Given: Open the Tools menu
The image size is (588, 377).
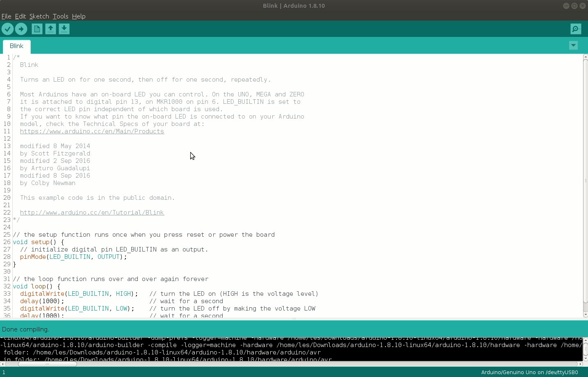Looking at the screenshot, I should point(60,16).
